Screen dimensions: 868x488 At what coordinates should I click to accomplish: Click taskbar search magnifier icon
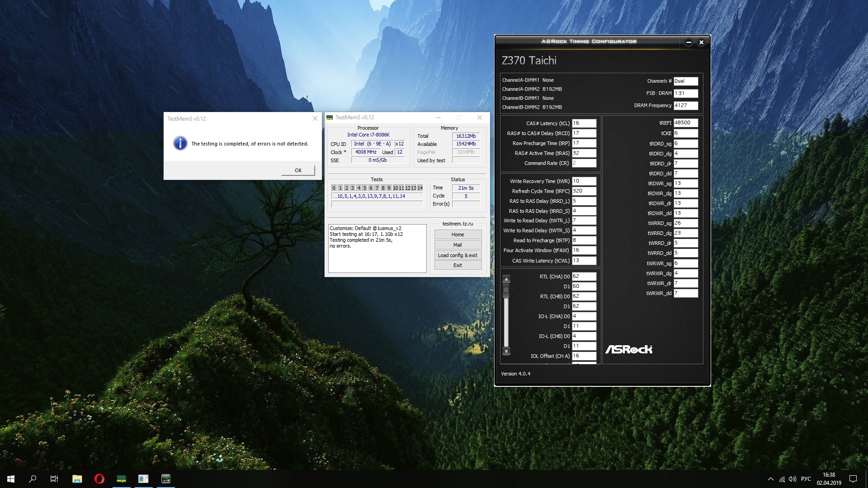(x=33, y=479)
